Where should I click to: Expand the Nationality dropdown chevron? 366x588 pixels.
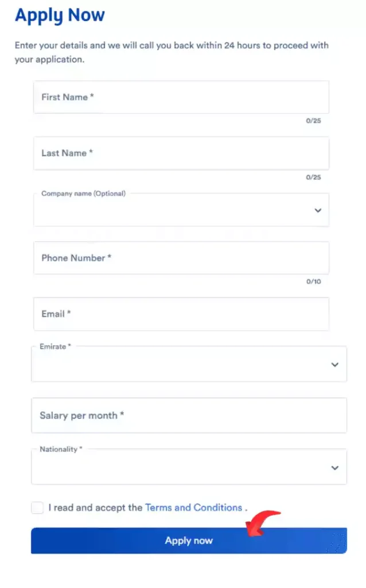[x=334, y=467]
